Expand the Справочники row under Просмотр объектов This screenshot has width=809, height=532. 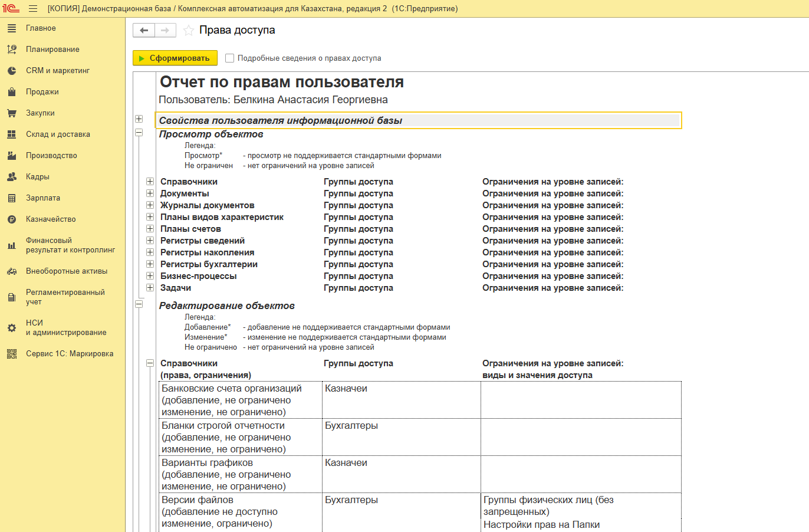tap(150, 182)
